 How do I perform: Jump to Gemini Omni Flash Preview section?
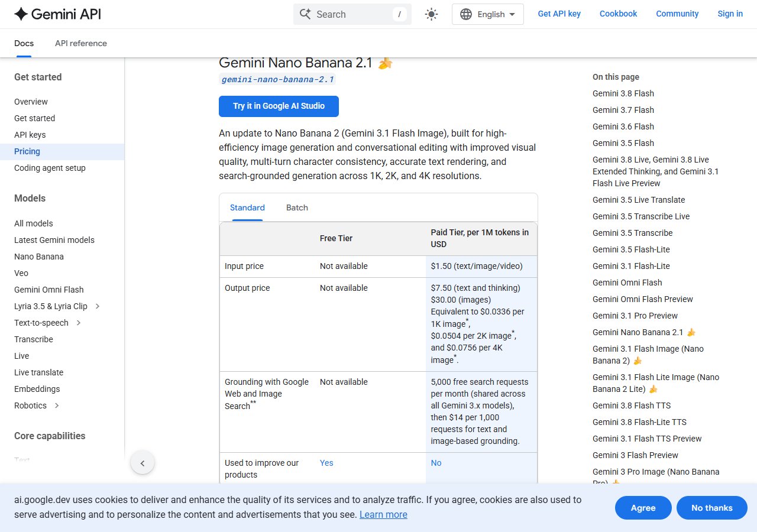[642, 299]
